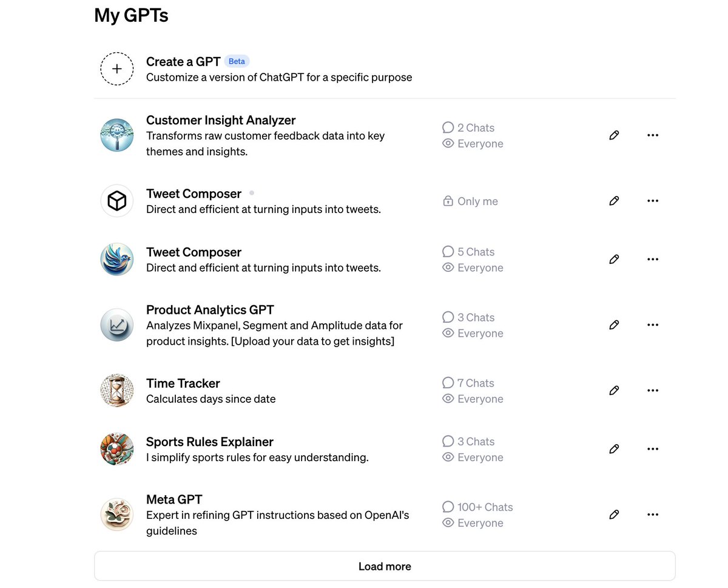Click the 'Analyzes Mixpanel, Segment and Amplitude' description
This screenshot has width=728, height=588.
(x=274, y=333)
